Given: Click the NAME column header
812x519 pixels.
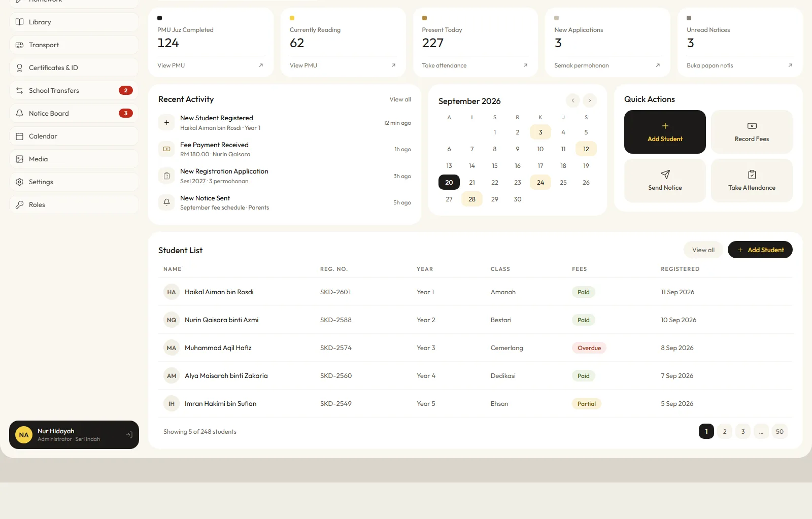Looking at the screenshot, I should click(173, 269).
